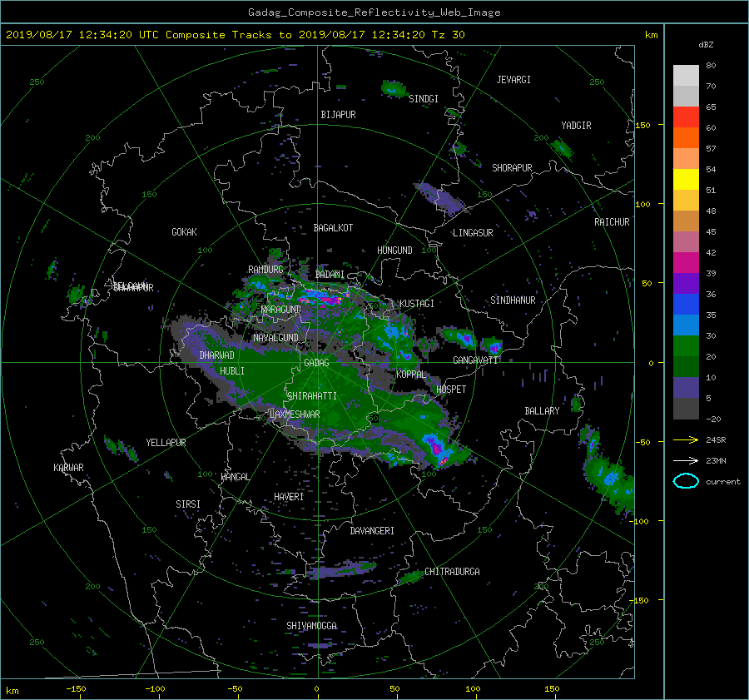Click the Gadag_Composite_Reflectivity_Web_Image title
This screenshot has width=749, height=700.
374,12
